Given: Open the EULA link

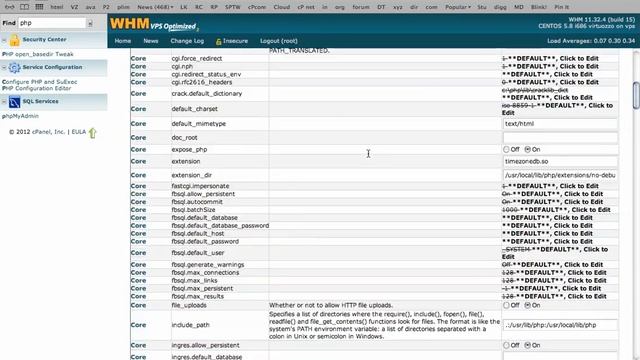Looking at the screenshot, I should [79, 132].
